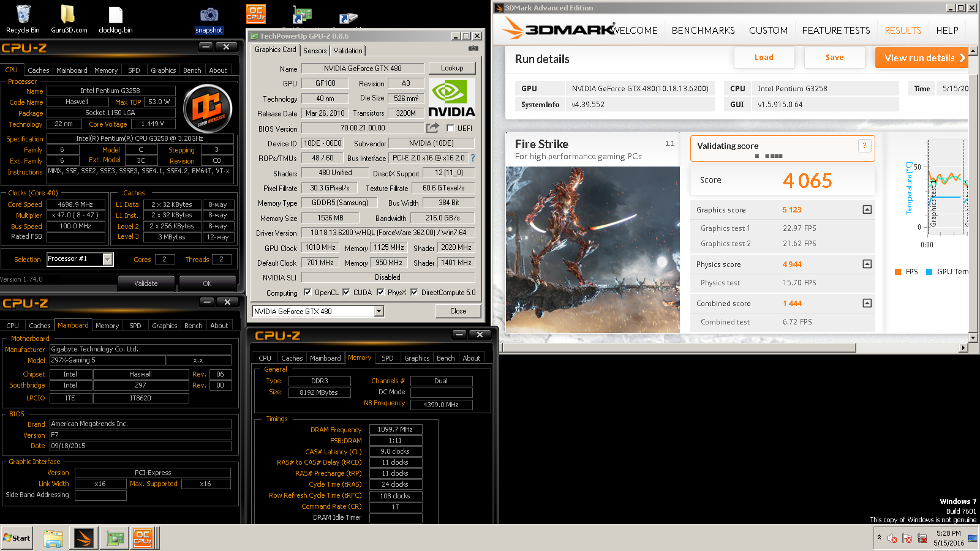The image size is (980, 551).
Task: Open the GPU selector dropdown in GPU-Z
Action: [x=379, y=312]
